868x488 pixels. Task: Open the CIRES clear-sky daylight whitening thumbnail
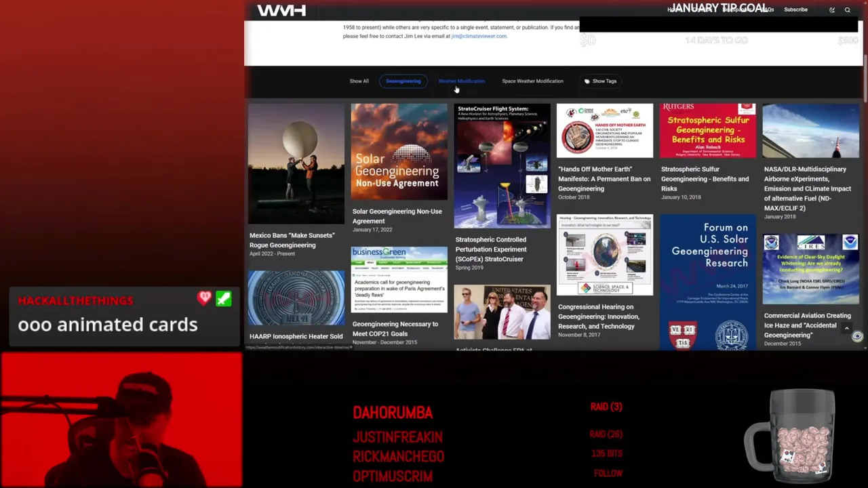tap(811, 269)
